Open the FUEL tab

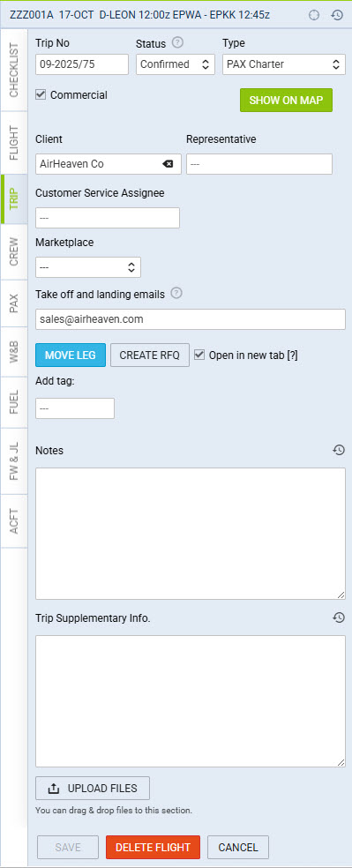coord(14,402)
